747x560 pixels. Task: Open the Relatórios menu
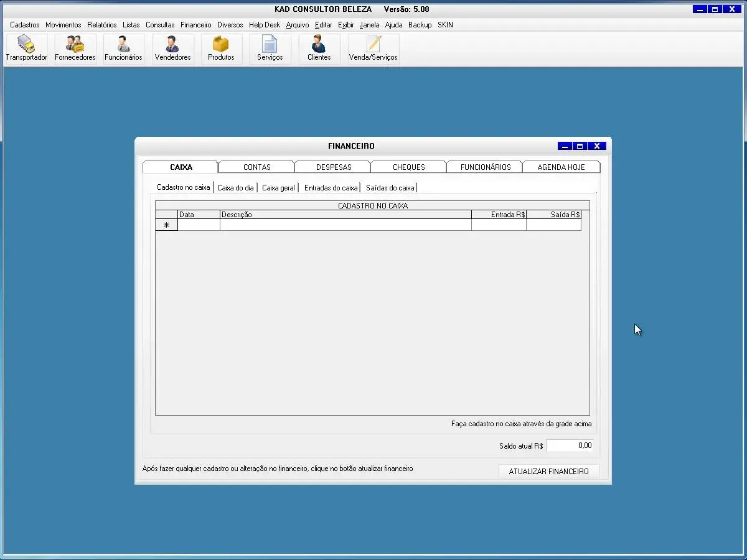[x=101, y=25]
